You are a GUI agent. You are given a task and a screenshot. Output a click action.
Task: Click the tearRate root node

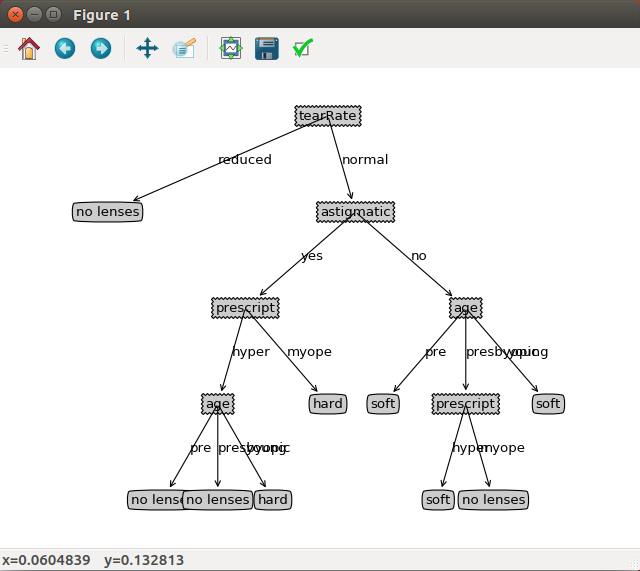tap(327, 116)
